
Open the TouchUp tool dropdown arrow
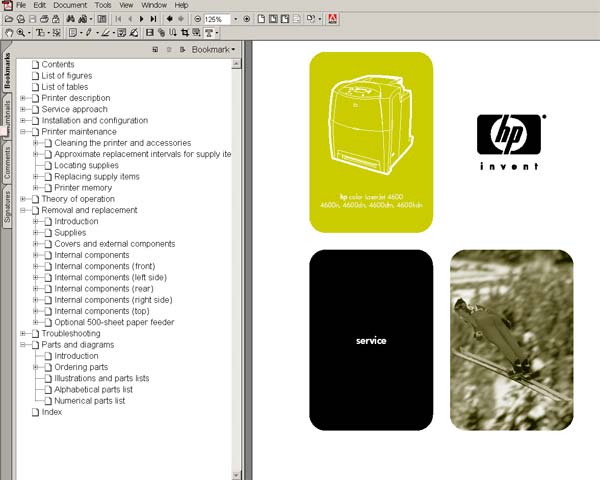click(x=217, y=33)
